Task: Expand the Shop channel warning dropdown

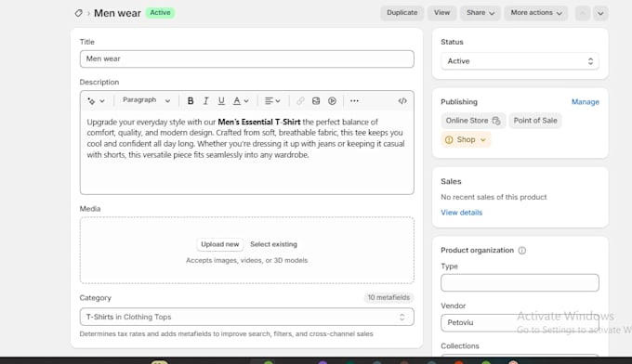Action: click(x=483, y=139)
